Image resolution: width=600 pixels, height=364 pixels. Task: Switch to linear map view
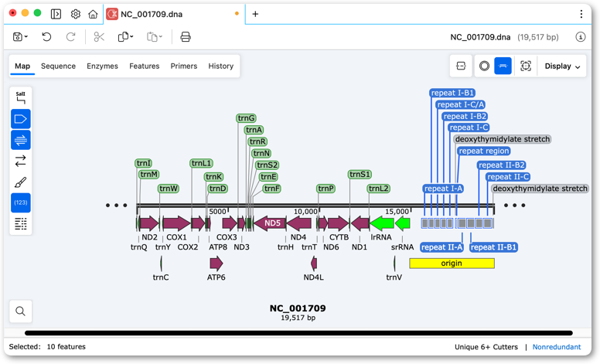click(503, 66)
